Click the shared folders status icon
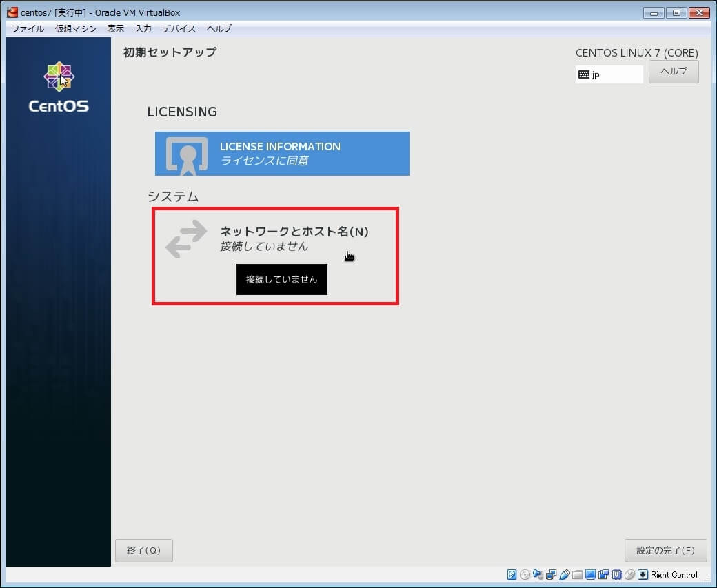717x588 pixels. click(578, 575)
